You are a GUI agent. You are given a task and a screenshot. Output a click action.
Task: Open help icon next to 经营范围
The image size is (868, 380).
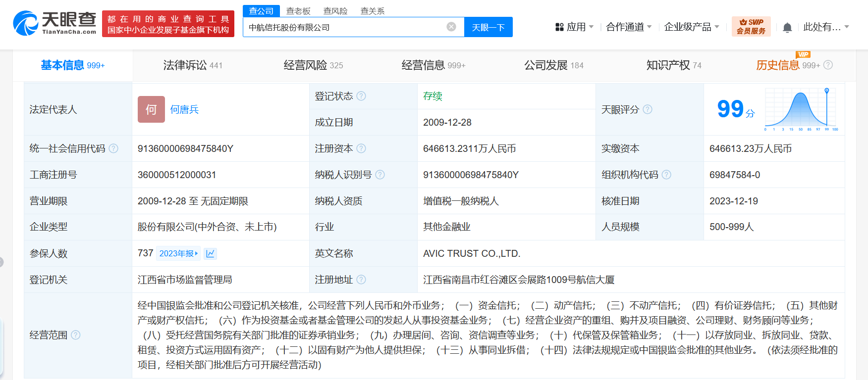(x=76, y=335)
